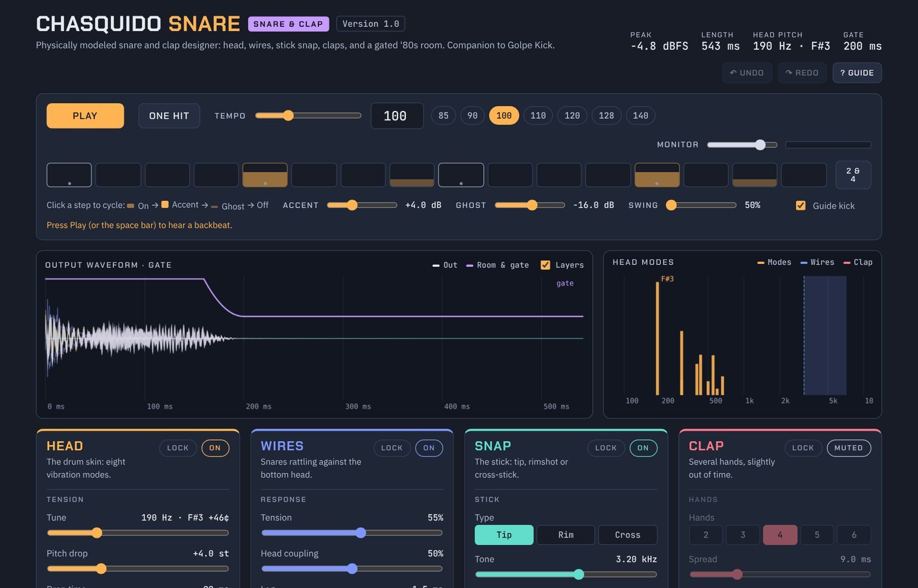Set tempo preset to 140
Viewport: 918px width, 588px height.
(x=640, y=116)
